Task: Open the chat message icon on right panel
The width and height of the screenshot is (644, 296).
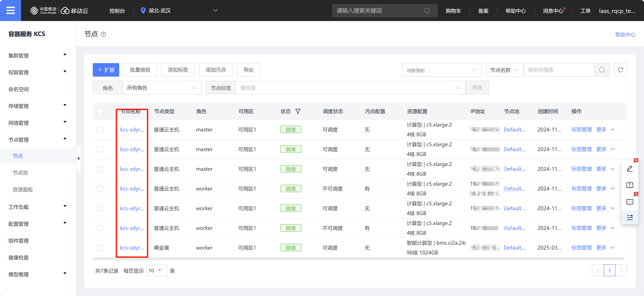Action: tap(630, 202)
